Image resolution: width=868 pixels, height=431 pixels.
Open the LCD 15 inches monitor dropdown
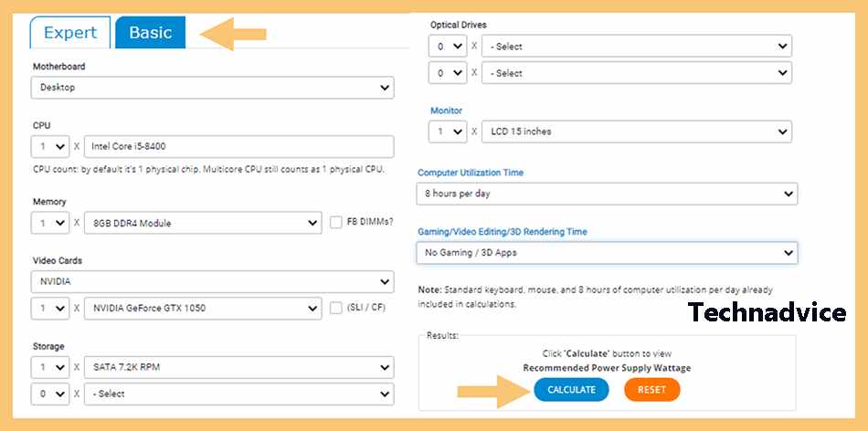(x=637, y=131)
